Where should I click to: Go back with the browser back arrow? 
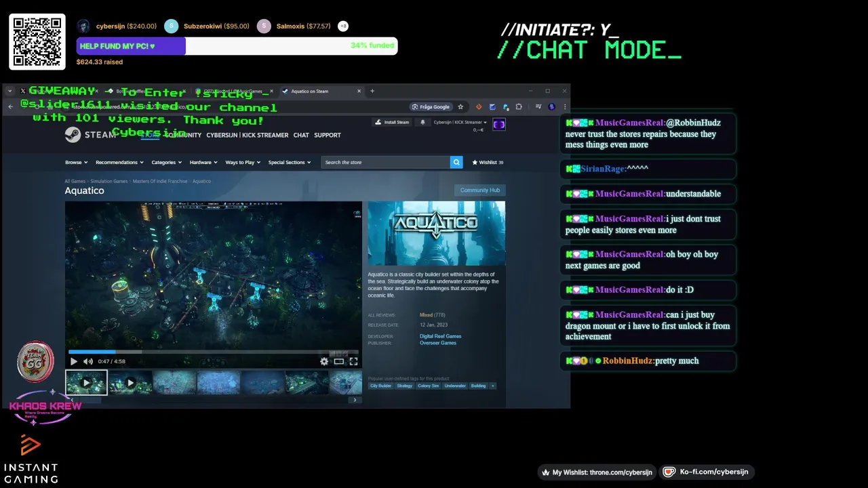10,106
